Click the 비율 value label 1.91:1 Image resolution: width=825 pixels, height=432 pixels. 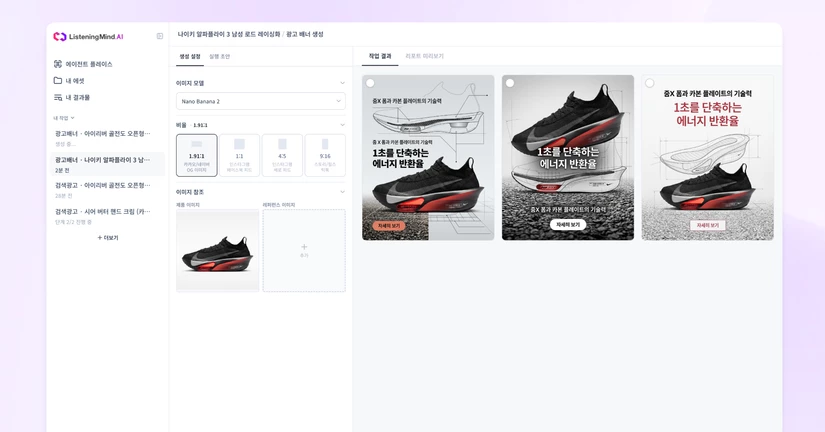point(200,125)
